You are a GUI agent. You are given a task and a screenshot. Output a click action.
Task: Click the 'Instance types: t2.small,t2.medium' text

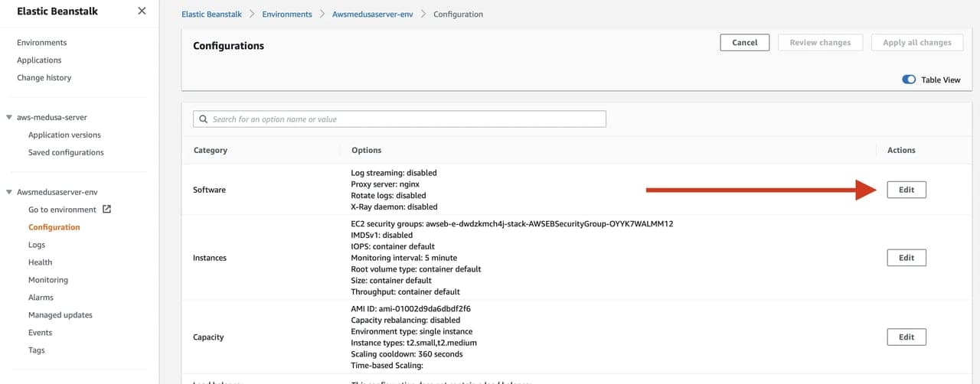coord(414,343)
